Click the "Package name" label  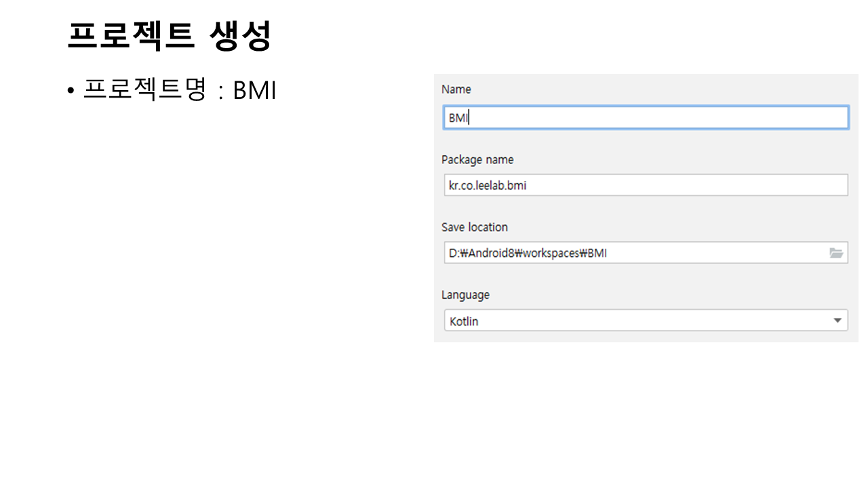tap(477, 160)
